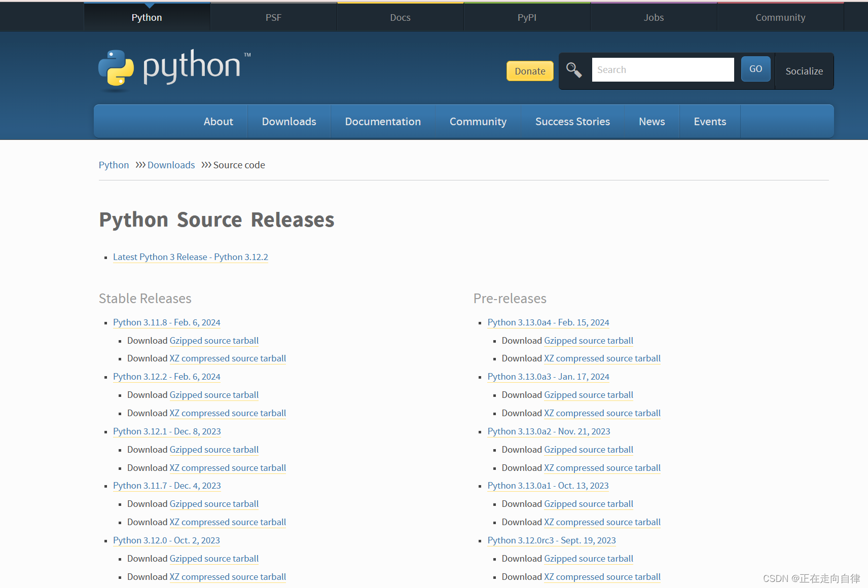The height and width of the screenshot is (588, 868).
Task: Open the Events navigation item
Action: [709, 122]
